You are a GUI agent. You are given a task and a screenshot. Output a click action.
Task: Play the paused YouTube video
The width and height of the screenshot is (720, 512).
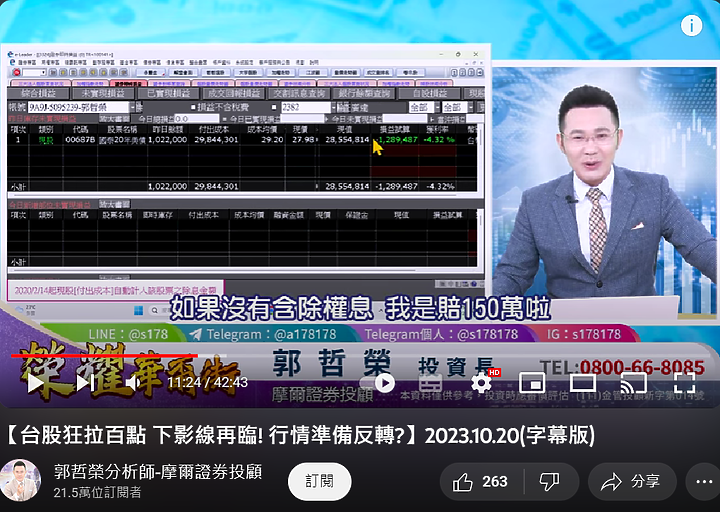(x=36, y=383)
